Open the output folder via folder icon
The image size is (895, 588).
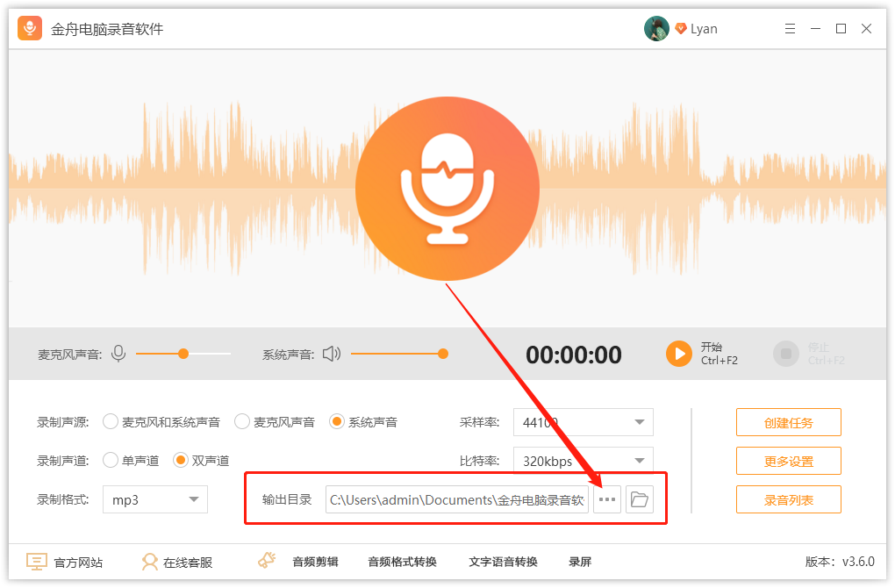[x=640, y=499]
